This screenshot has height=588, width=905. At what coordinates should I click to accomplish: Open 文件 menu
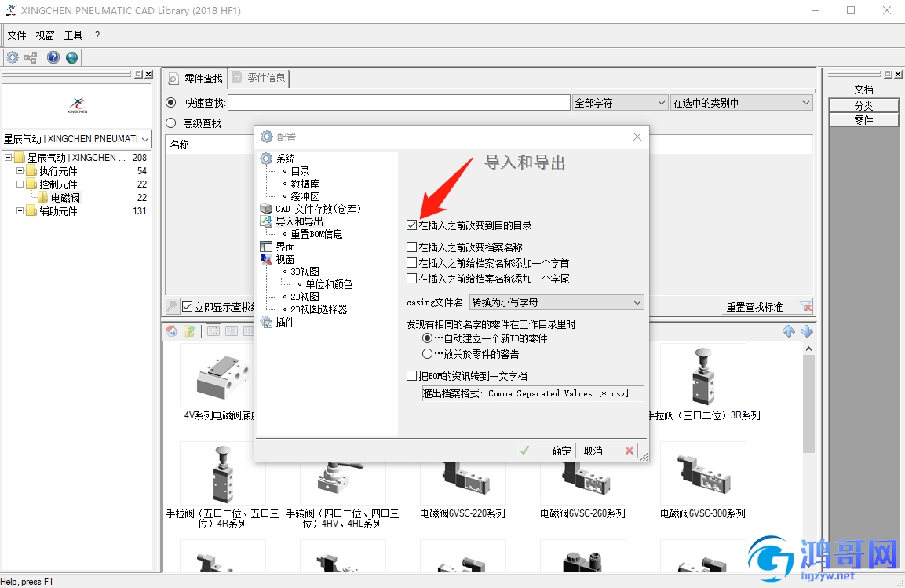click(16, 35)
